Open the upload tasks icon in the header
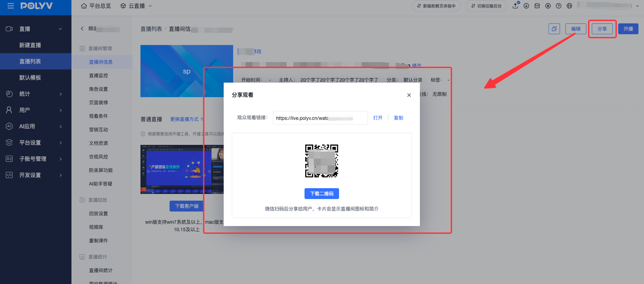Viewport: 644px width, 284px height. pyautogui.click(x=515, y=6)
